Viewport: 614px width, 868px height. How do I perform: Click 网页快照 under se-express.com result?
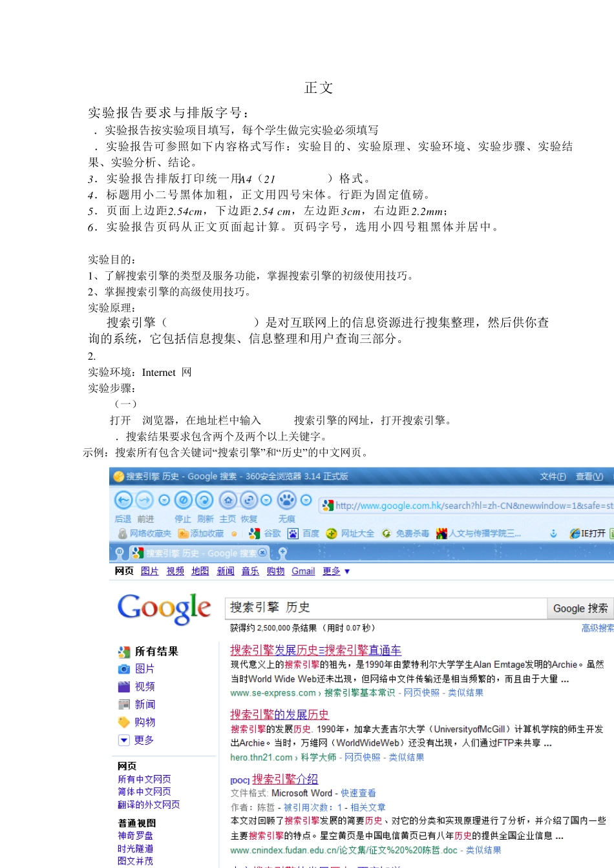[421, 692]
